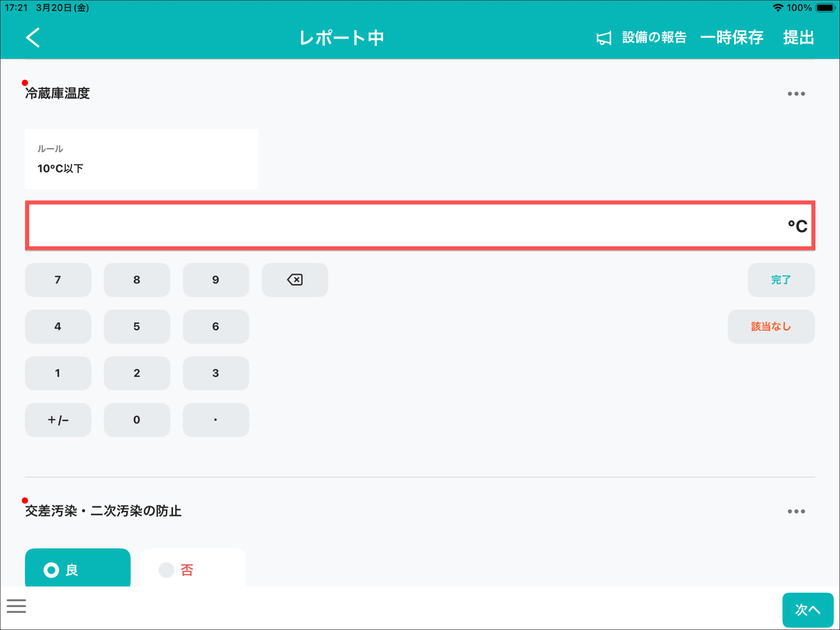Select the 良 radio option
This screenshot has width=840, height=630.
point(78,569)
